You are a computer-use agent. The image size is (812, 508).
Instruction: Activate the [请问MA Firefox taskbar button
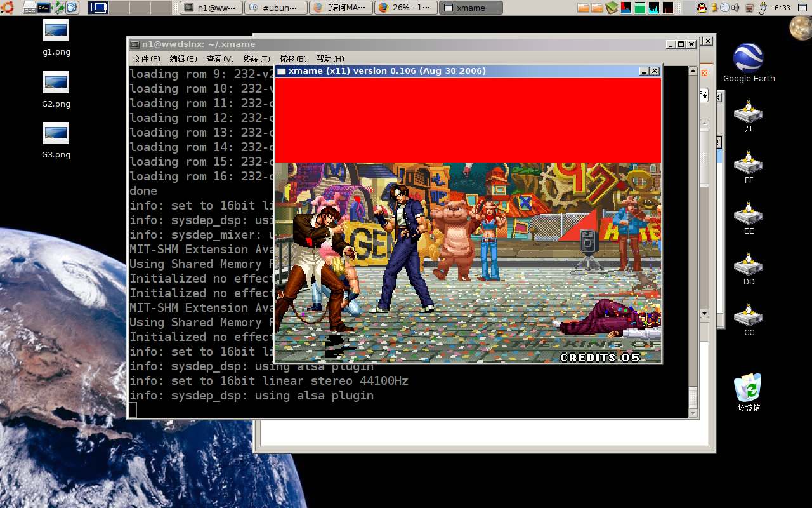pyautogui.click(x=342, y=8)
